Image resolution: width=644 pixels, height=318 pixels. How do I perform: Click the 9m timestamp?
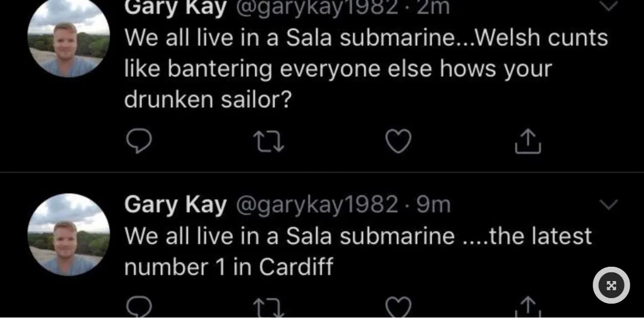click(x=433, y=205)
